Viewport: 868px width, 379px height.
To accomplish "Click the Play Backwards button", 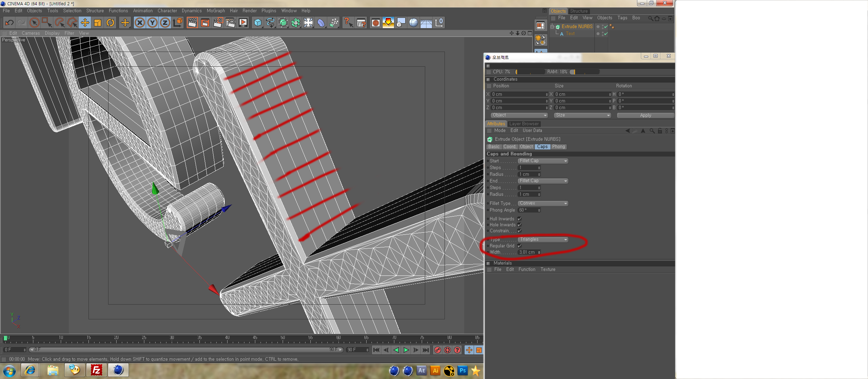I will click(396, 350).
